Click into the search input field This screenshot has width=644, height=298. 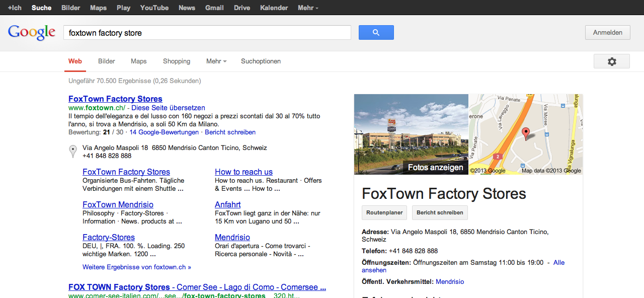click(x=206, y=33)
